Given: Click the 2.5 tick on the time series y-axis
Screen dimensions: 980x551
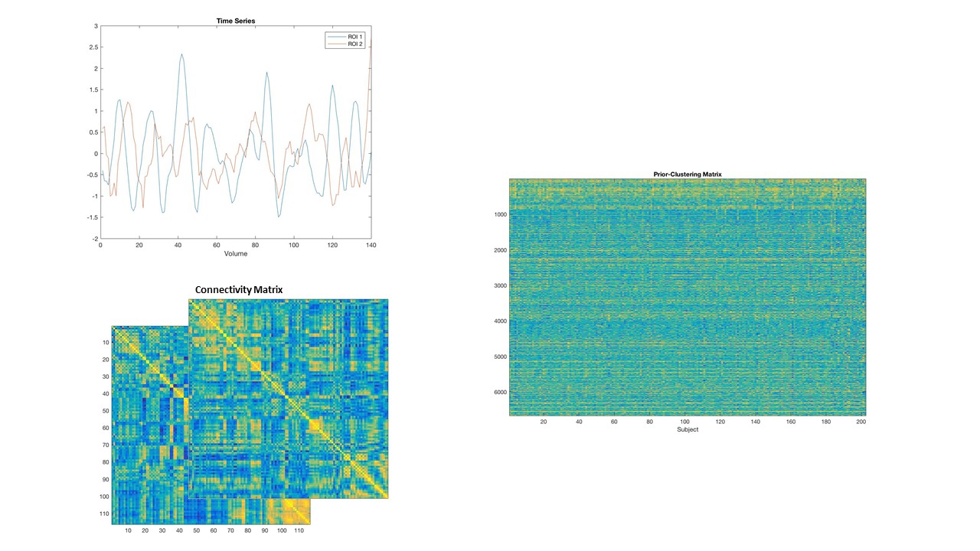Looking at the screenshot, I should pyautogui.click(x=92, y=47).
